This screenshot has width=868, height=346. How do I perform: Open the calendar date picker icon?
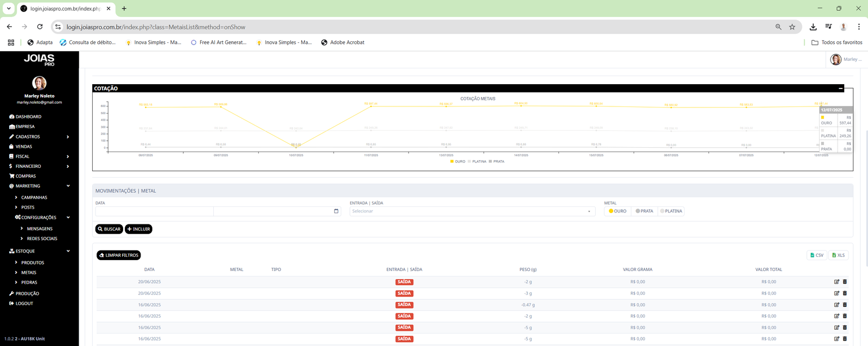[x=336, y=211]
